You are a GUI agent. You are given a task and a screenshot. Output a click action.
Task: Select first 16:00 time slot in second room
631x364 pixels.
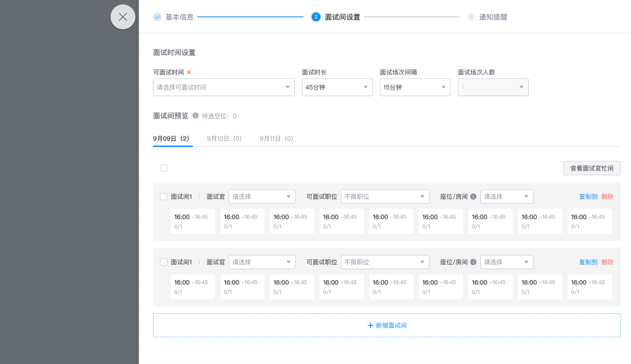(193, 286)
